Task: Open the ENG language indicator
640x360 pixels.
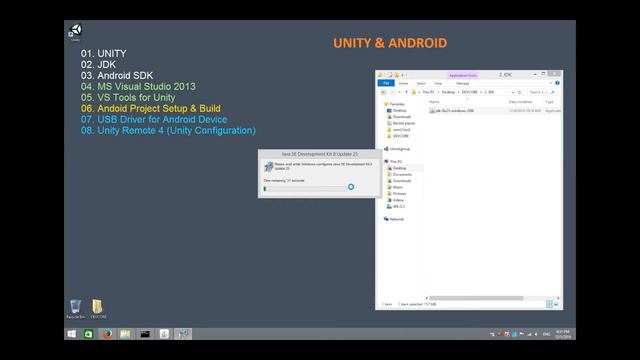Action: tap(546, 334)
